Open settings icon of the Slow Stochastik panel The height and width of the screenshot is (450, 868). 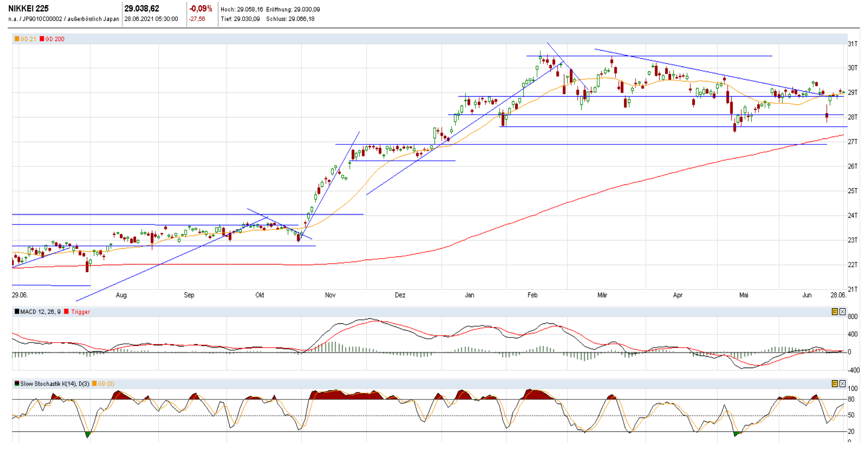(835, 384)
